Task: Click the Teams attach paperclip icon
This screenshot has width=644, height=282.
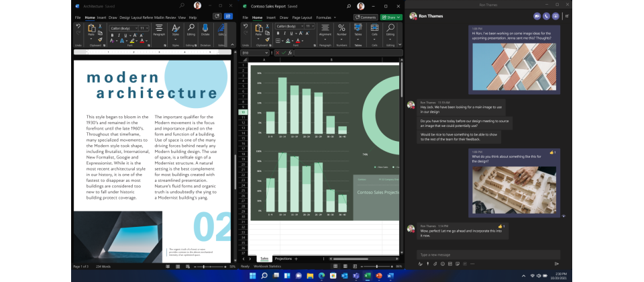Action: (x=435, y=264)
